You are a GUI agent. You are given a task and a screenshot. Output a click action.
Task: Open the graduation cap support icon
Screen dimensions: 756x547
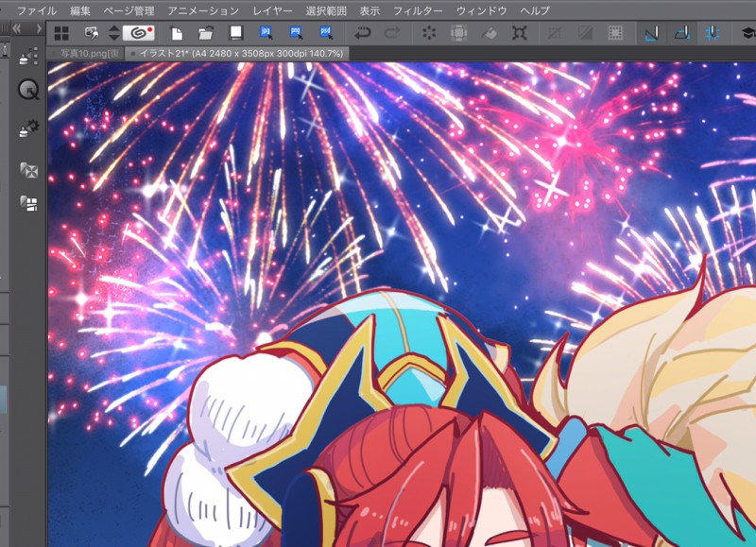(747, 33)
